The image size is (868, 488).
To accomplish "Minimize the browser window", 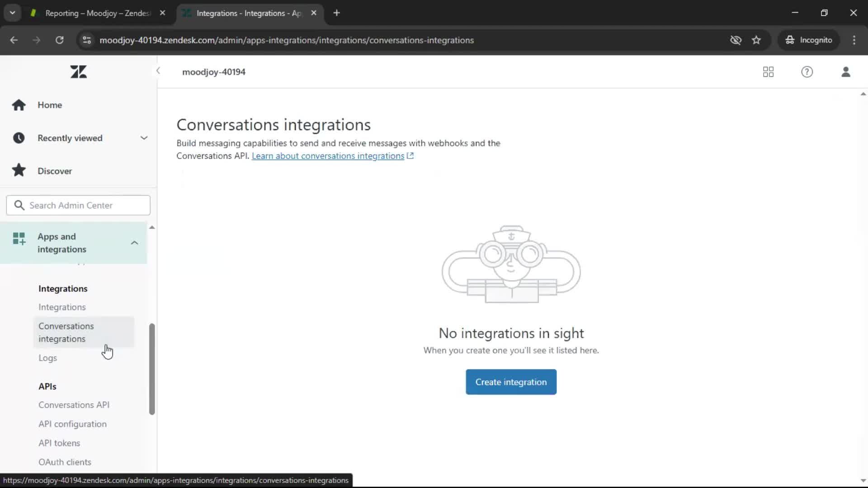I will click(x=795, y=13).
